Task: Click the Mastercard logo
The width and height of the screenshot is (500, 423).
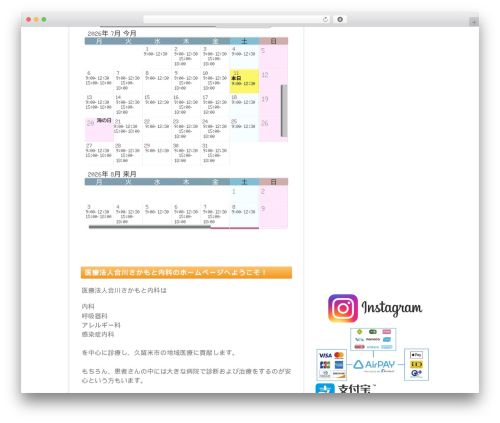Action: [x=339, y=355]
